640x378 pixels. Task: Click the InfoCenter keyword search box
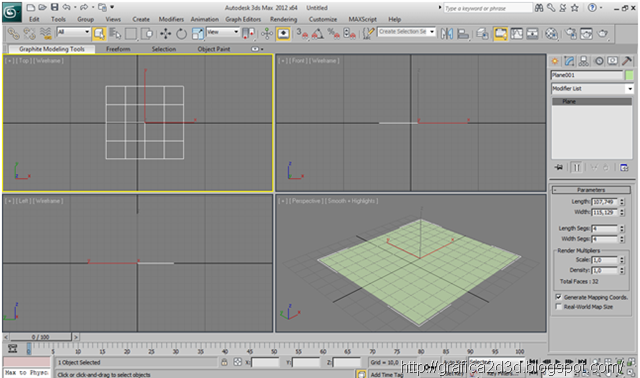(x=488, y=8)
